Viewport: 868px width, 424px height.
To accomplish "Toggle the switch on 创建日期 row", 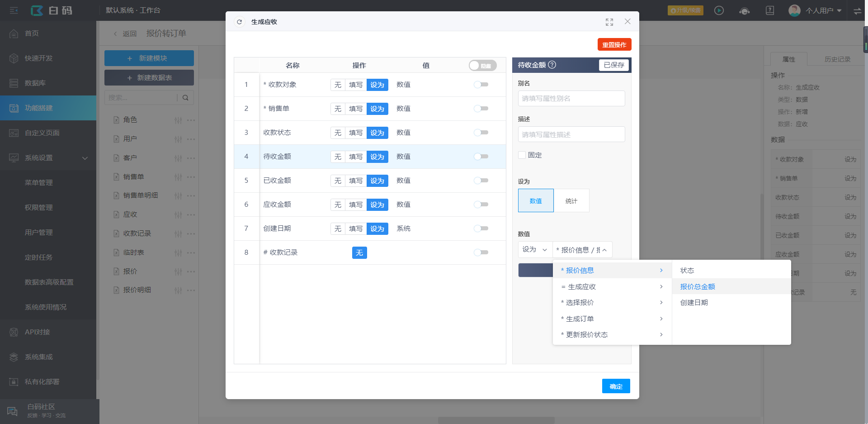I will point(481,229).
